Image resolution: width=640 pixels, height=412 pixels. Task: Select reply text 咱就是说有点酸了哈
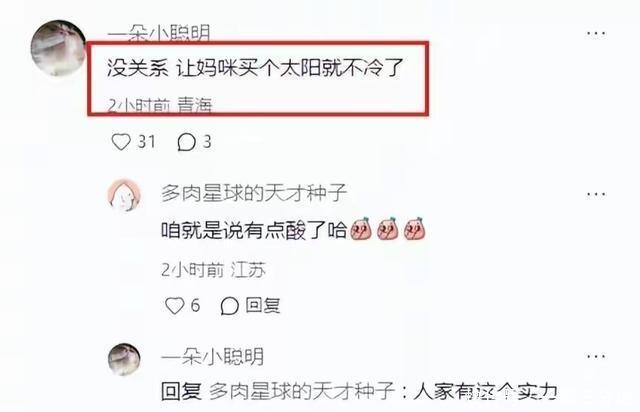click(x=254, y=231)
